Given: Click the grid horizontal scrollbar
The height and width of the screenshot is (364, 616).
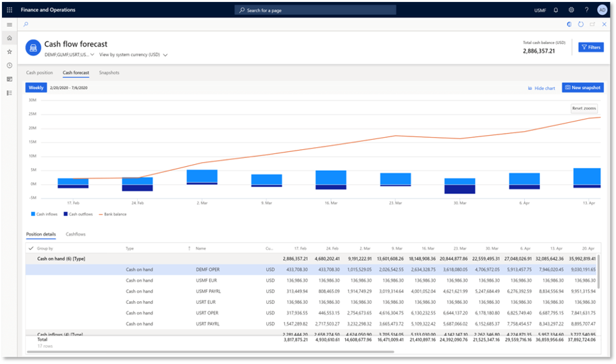Looking at the screenshot, I should tap(210, 352).
